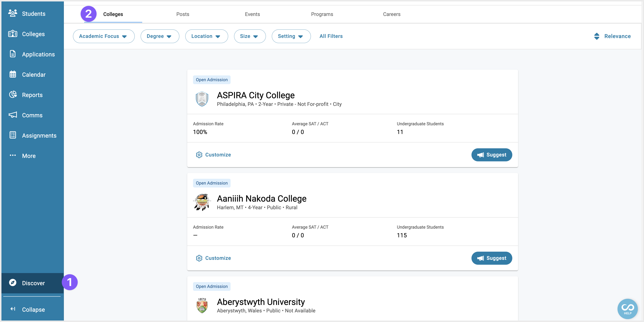Click ASPIRA City College shield logo
Viewport: 644px width, 322px height.
click(x=202, y=99)
